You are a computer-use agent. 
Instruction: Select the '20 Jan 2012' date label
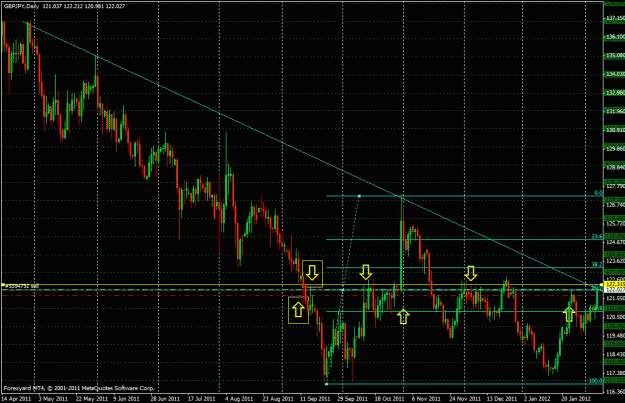(x=576, y=399)
